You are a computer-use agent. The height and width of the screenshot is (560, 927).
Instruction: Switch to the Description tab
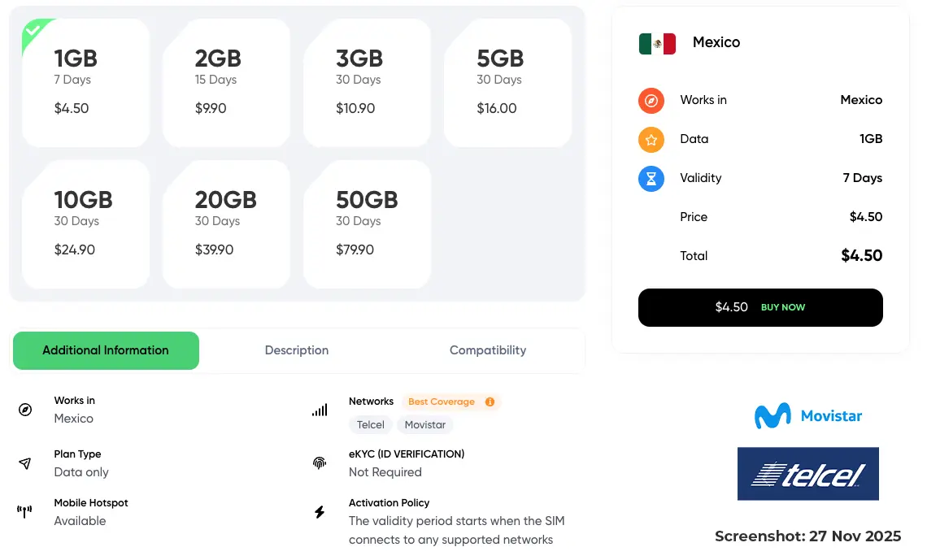pos(297,351)
